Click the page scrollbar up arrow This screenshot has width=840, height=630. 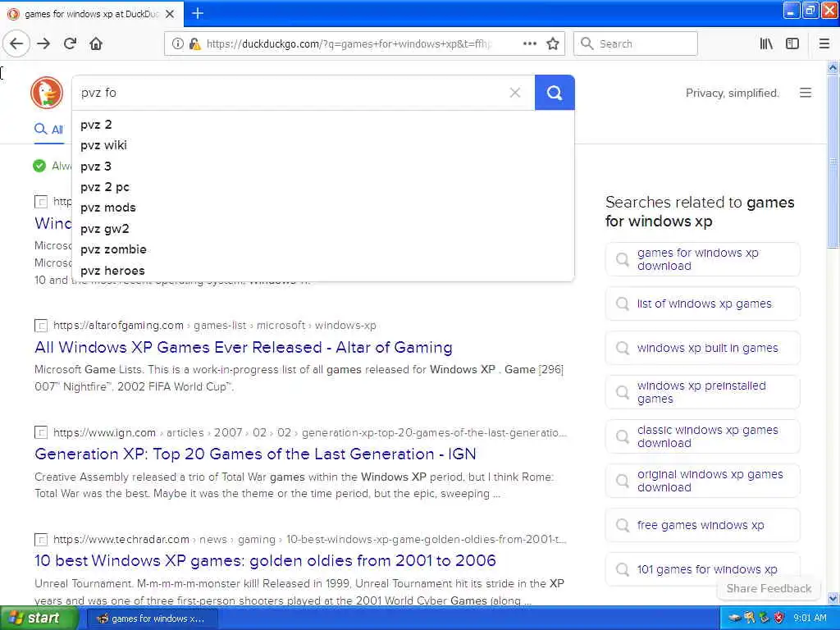(x=833, y=67)
